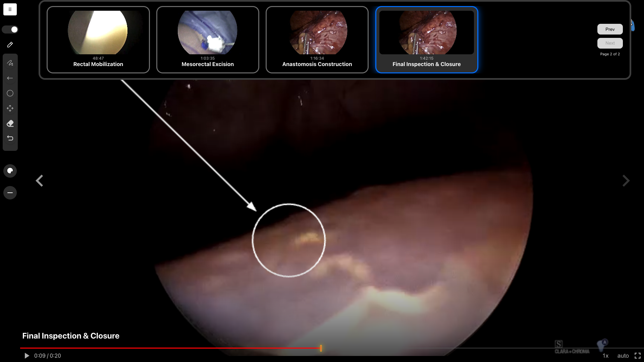Image resolution: width=644 pixels, height=362 pixels.
Task: Open Rectal Mobilization chapter thumbnail
Action: coord(98,40)
